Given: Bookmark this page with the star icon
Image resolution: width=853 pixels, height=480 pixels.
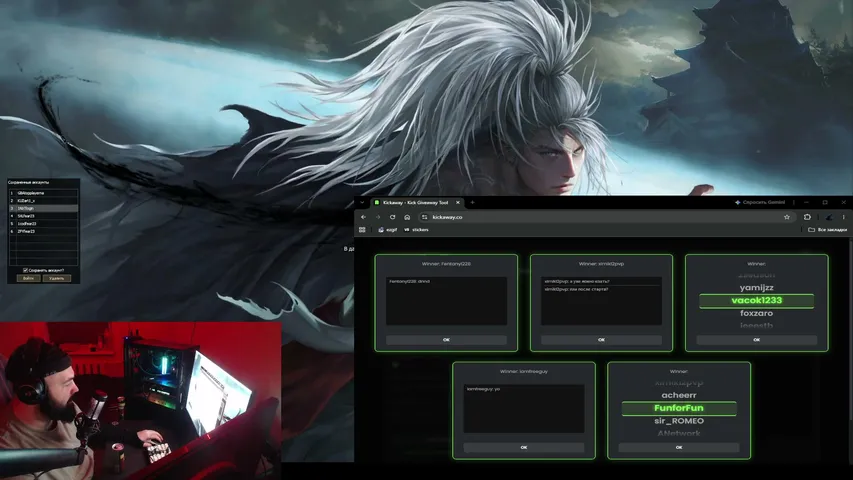Looking at the screenshot, I should coord(787,217).
